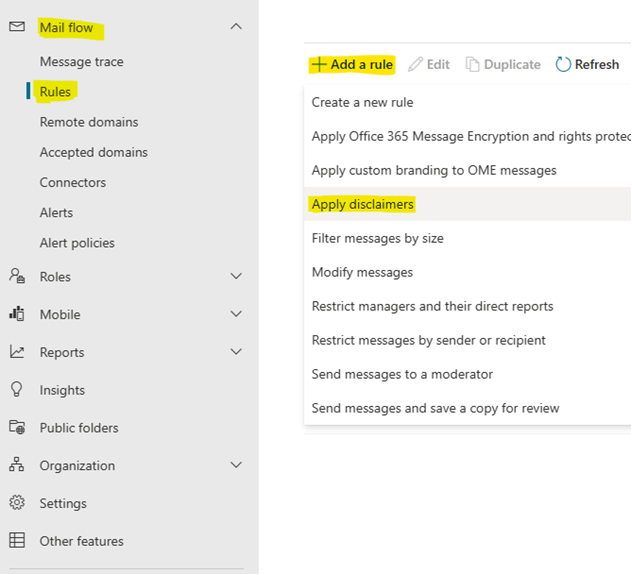Viewport: 632px width, 575px height.
Task: Click the Organization hierarchy icon
Action: [17, 465]
